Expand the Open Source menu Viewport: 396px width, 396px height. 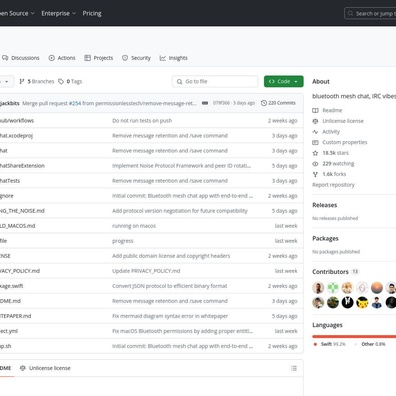pos(17,13)
